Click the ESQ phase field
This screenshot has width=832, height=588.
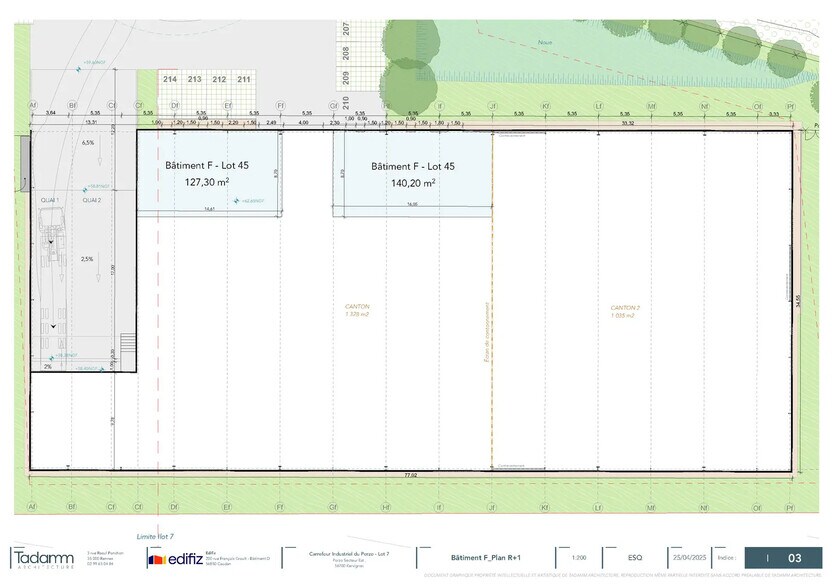[632, 557]
